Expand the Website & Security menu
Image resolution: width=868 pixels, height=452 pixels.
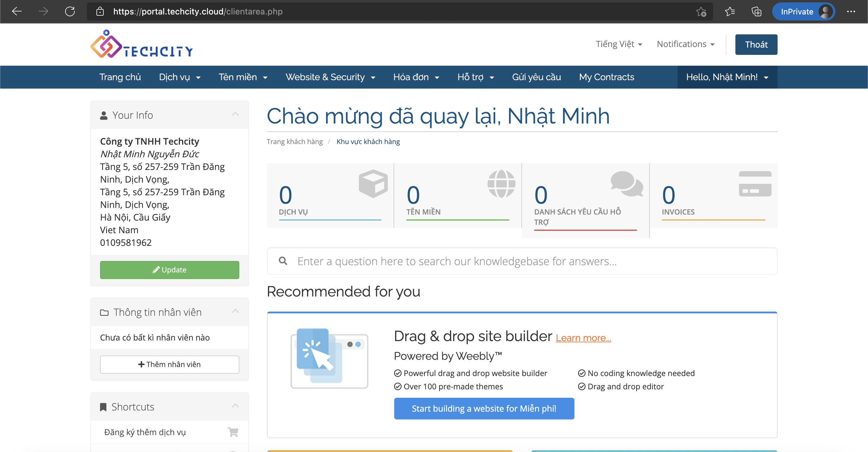click(330, 77)
